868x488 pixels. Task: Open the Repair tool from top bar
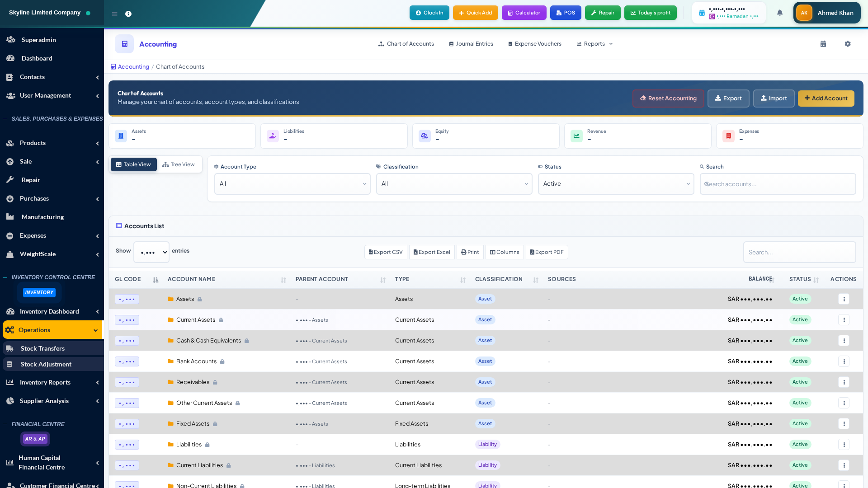[x=603, y=13]
